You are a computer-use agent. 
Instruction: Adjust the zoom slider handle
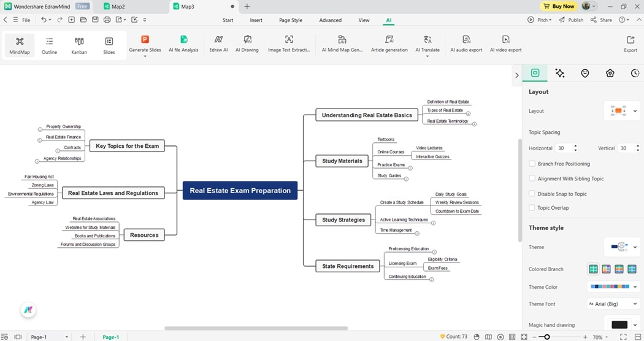[546, 337]
